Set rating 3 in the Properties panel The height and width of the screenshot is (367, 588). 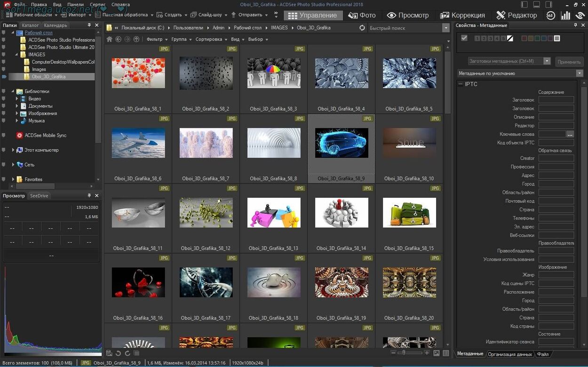pos(491,39)
